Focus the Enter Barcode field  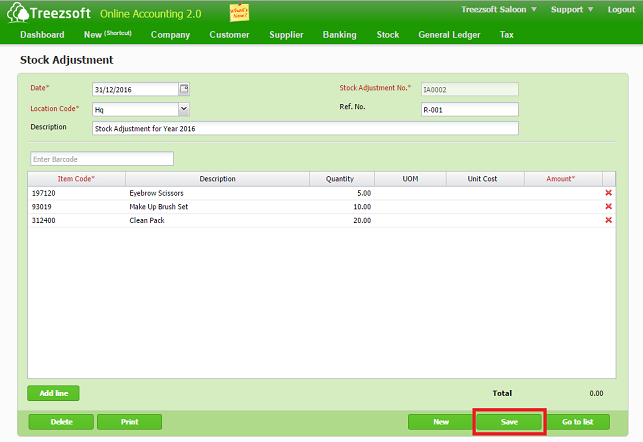(x=102, y=159)
